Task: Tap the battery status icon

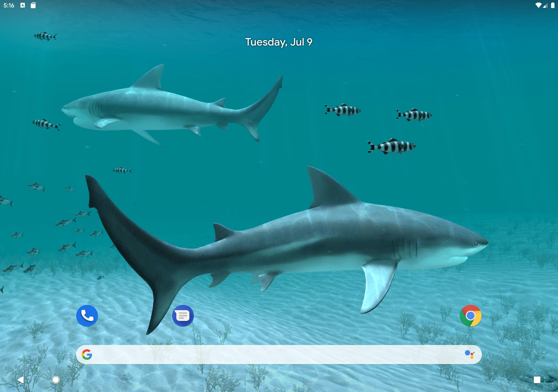Action: 552,5
